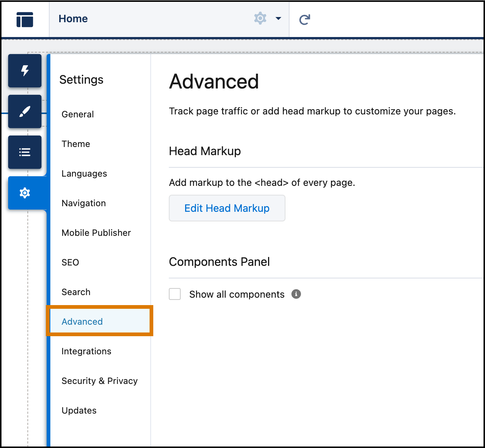Image resolution: width=485 pixels, height=448 pixels.
Task: Go to Security & Privacy settings
Action: (x=100, y=381)
